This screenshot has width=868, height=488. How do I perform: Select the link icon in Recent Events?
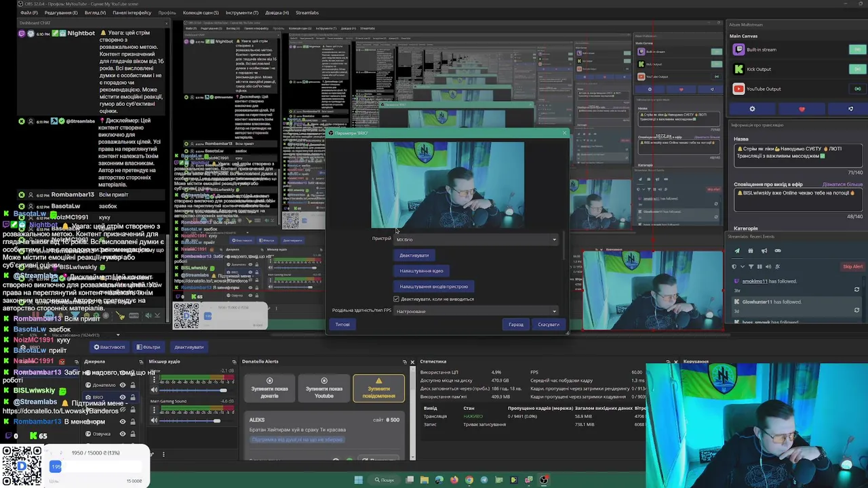[x=778, y=251]
